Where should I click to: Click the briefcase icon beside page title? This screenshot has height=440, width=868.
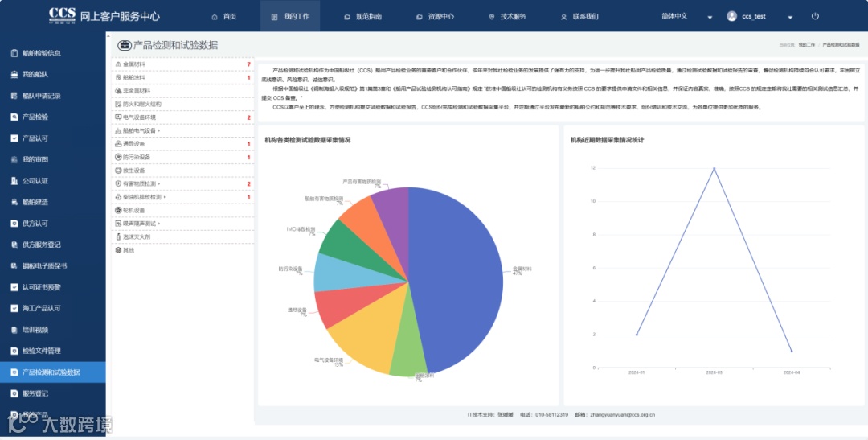coord(125,45)
